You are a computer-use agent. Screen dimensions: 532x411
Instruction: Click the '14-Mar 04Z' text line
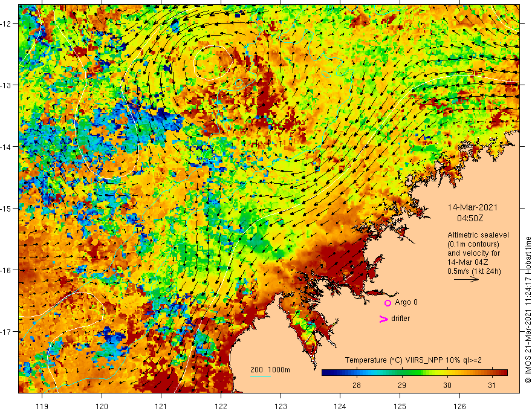point(468,262)
